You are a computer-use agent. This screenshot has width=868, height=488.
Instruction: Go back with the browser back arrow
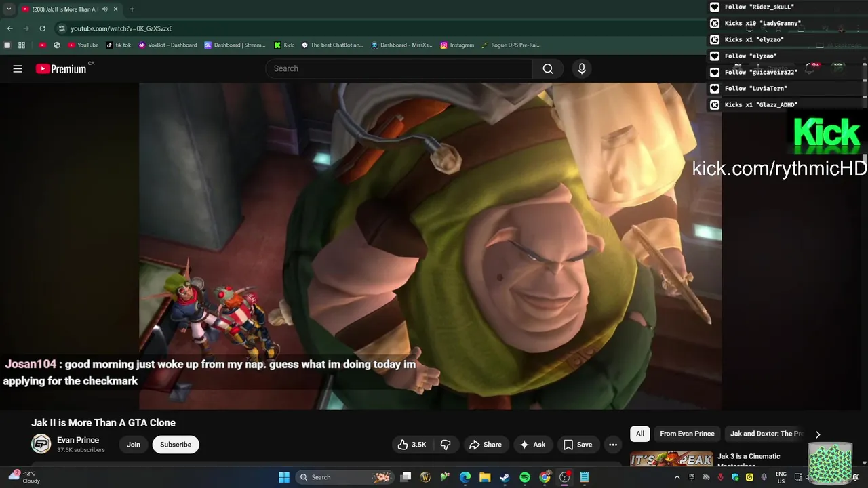9,28
